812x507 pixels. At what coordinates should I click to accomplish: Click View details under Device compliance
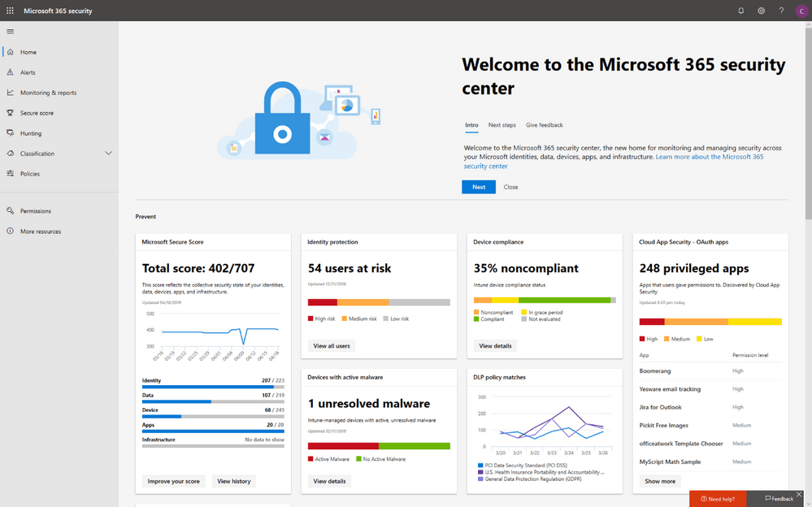(x=495, y=346)
